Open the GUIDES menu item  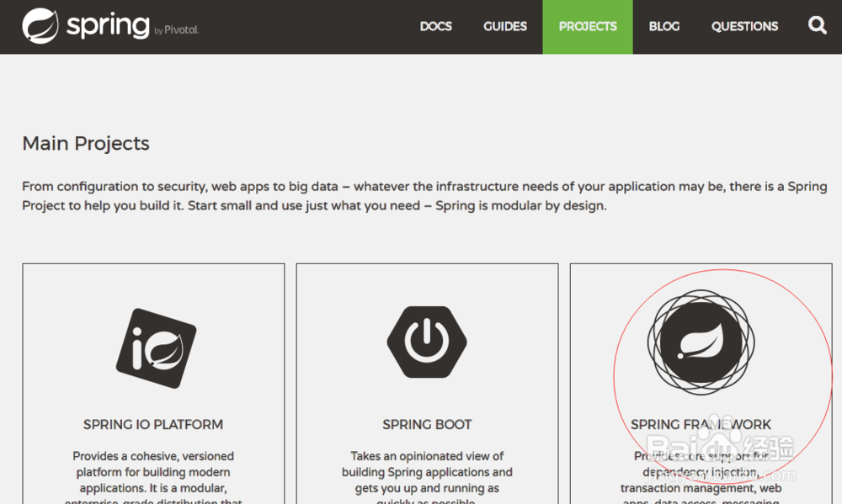(504, 26)
